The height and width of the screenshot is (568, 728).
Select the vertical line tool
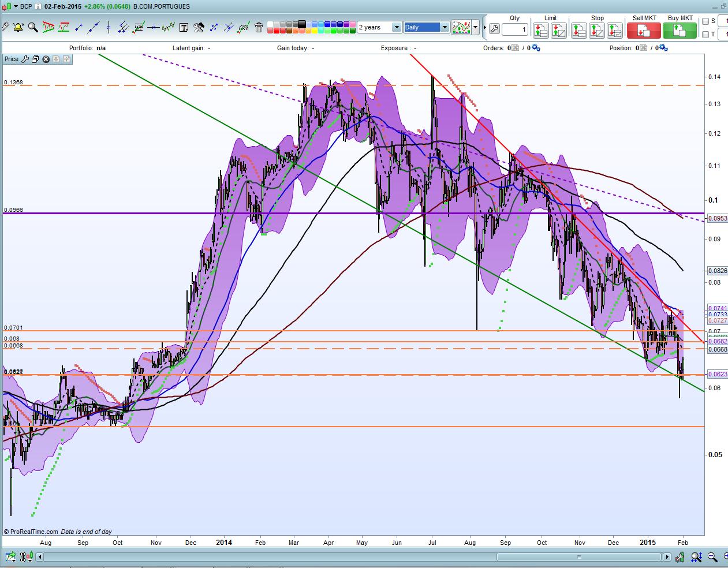click(109, 27)
